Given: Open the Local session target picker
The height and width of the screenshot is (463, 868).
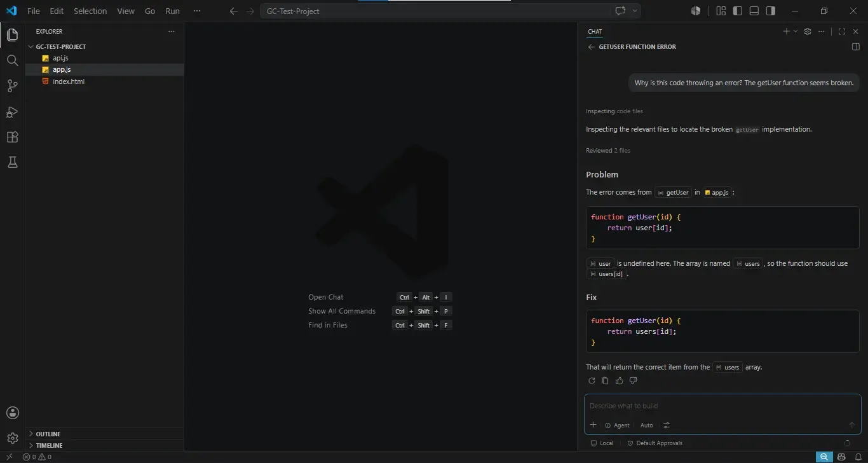Looking at the screenshot, I should point(602,443).
